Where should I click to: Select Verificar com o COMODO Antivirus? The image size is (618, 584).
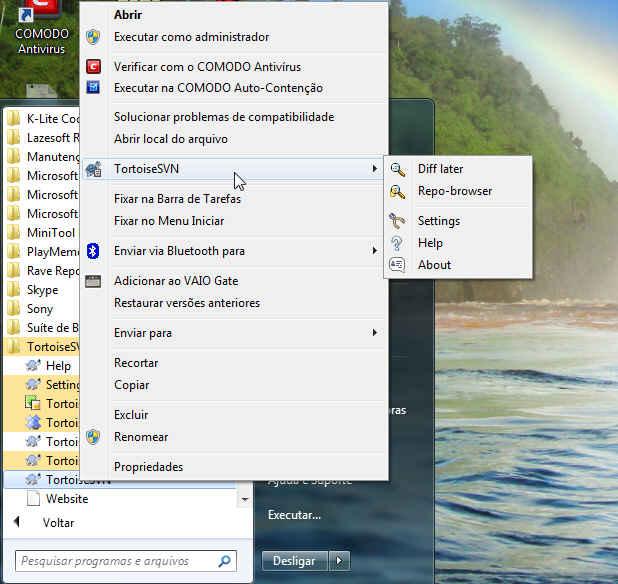coord(234,67)
